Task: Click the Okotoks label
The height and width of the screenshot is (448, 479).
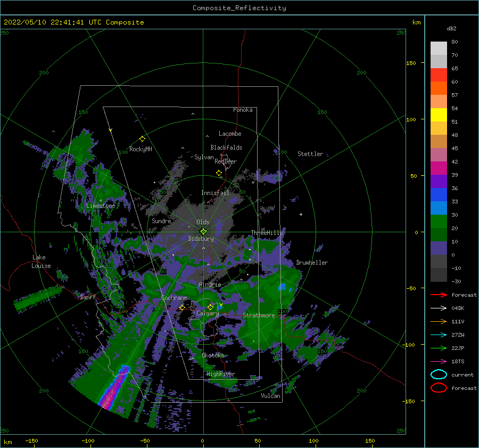Action: point(213,355)
